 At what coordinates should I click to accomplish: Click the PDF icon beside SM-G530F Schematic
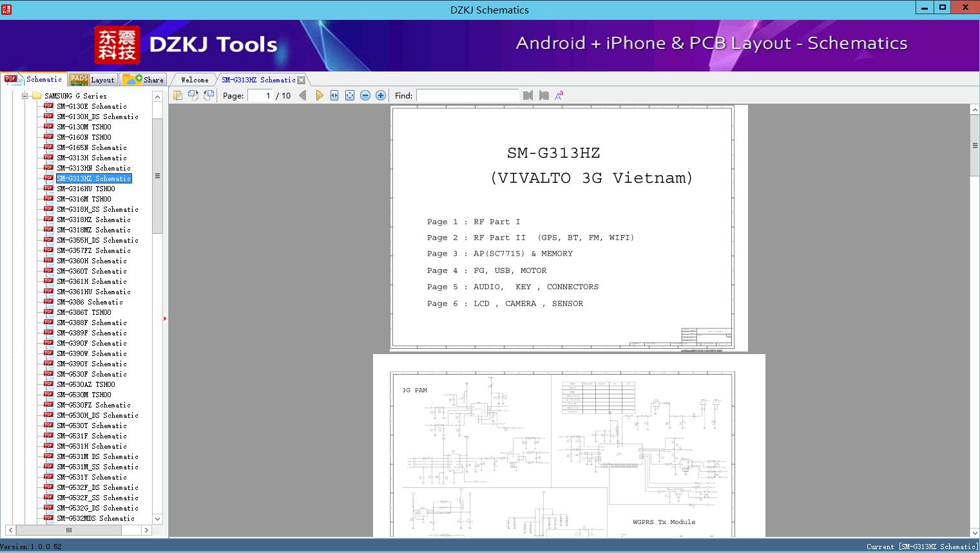[48, 374]
